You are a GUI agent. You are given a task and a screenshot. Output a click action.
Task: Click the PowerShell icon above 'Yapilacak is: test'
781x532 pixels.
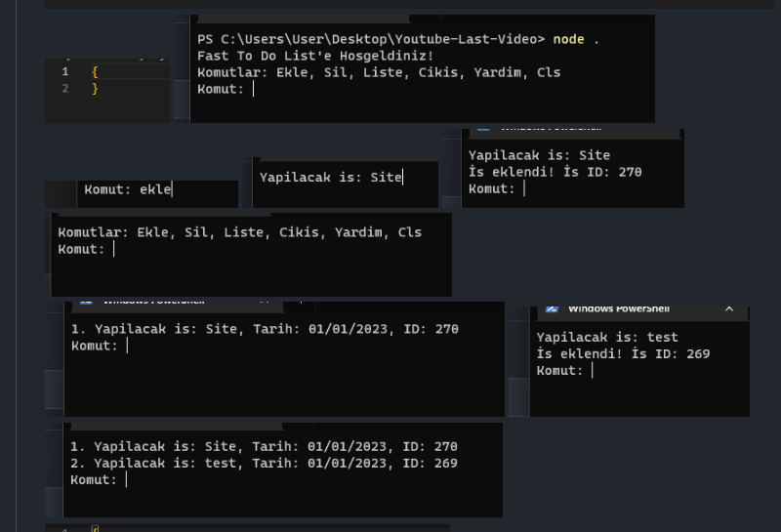pyautogui.click(x=552, y=308)
